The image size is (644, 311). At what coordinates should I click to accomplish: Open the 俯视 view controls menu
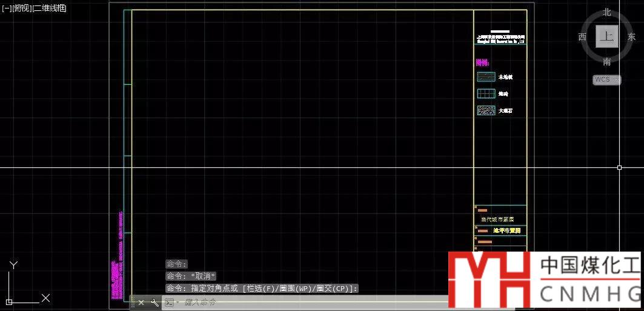click(x=22, y=8)
